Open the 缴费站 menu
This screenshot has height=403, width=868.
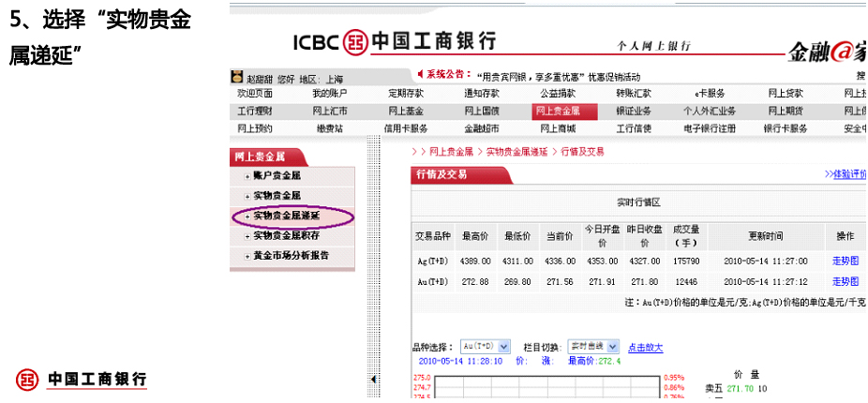coord(330,129)
